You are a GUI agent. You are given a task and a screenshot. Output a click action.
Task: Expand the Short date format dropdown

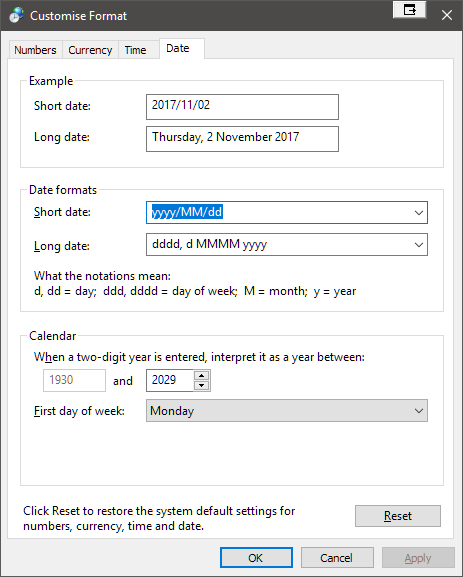[x=418, y=212]
